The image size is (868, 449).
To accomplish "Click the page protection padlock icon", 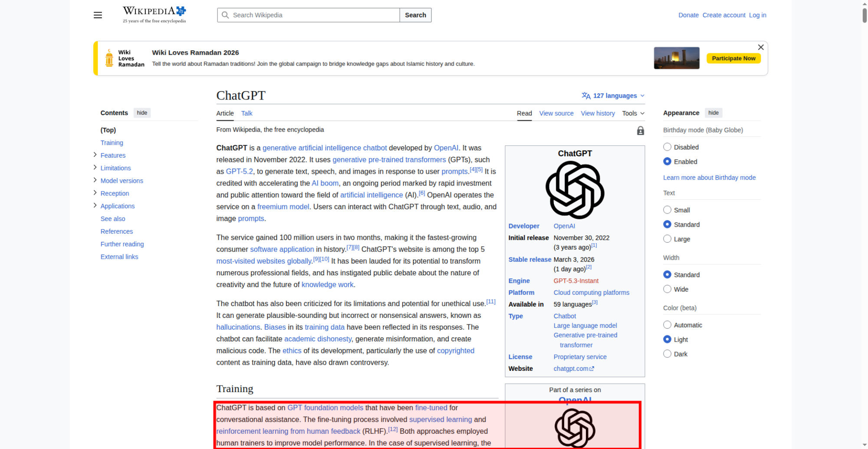I will pyautogui.click(x=640, y=131).
